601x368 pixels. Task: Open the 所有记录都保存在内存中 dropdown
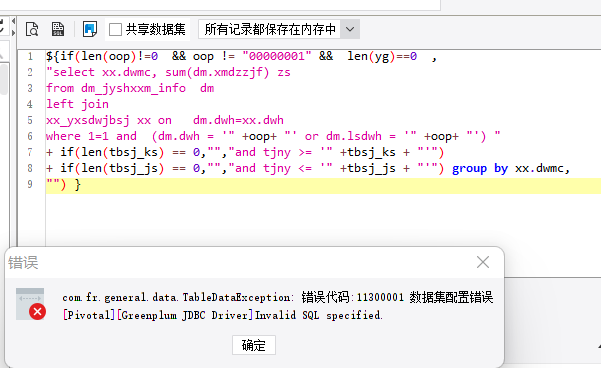[279, 29]
